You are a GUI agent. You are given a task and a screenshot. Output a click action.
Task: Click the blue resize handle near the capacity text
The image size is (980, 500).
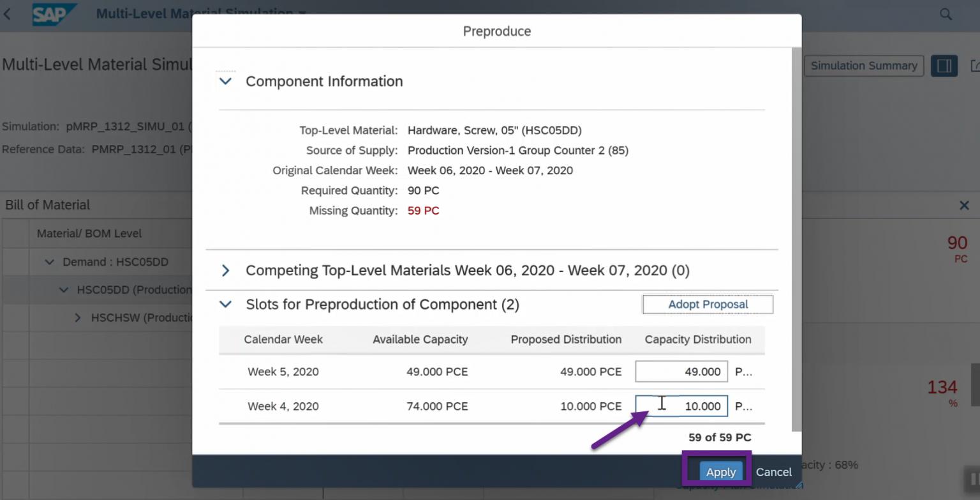pos(799,484)
